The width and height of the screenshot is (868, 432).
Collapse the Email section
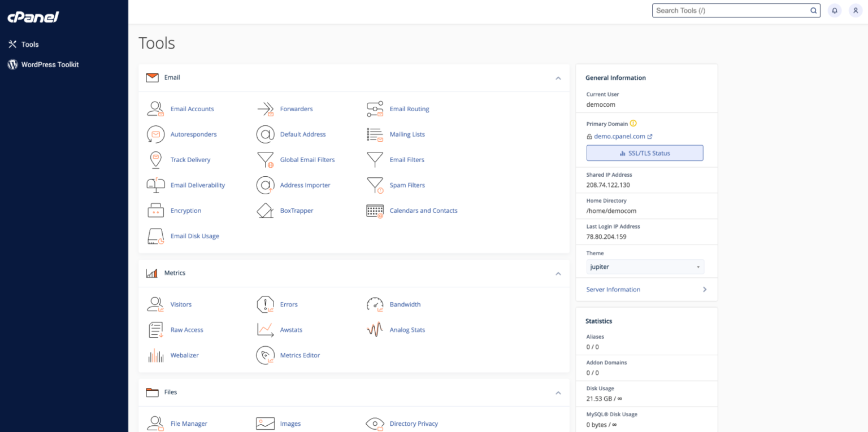click(x=558, y=78)
